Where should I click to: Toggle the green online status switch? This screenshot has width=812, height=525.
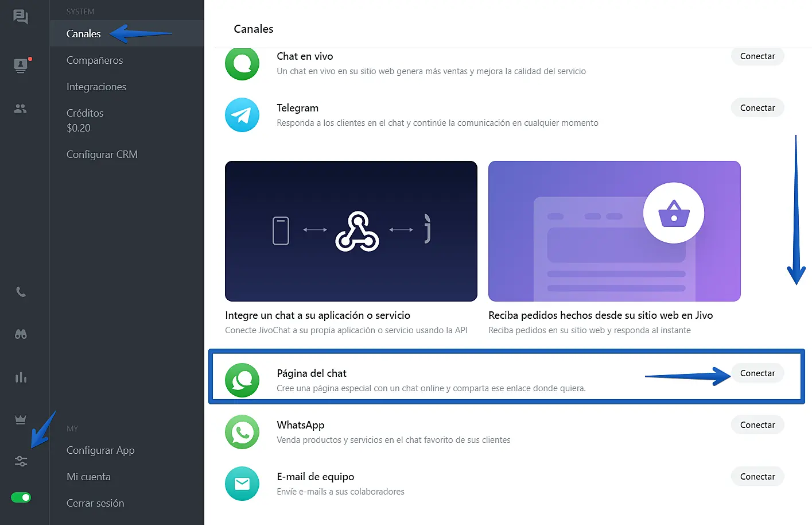21,497
